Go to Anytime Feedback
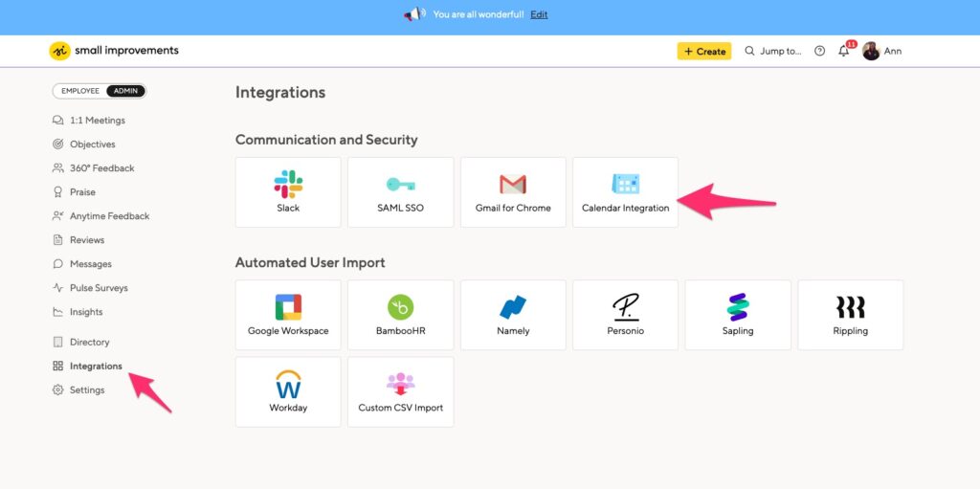This screenshot has height=489, width=980. [x=109, y=215]
